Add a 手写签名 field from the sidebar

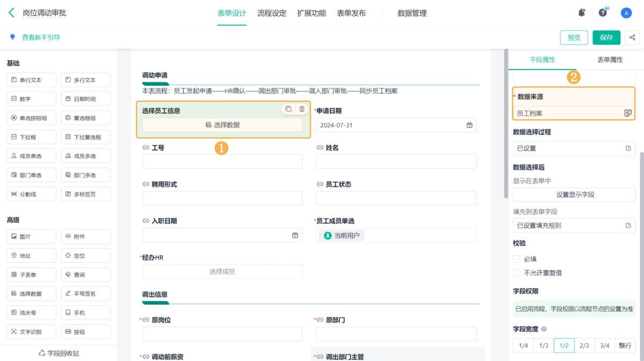[x=86, y=293]
